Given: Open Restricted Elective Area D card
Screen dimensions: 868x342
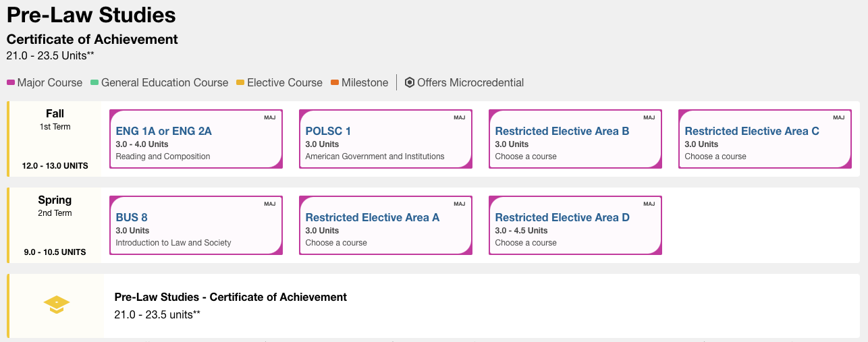Looking at the screenshot, I should (562, 218).
